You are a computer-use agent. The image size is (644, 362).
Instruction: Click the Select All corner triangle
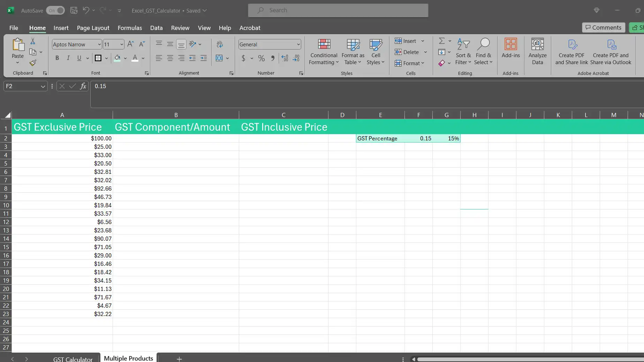(8, 115)
